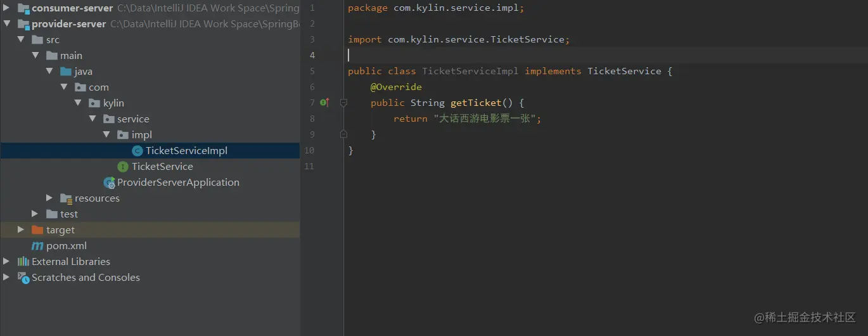Expand External Libraries node

point(6,262)
